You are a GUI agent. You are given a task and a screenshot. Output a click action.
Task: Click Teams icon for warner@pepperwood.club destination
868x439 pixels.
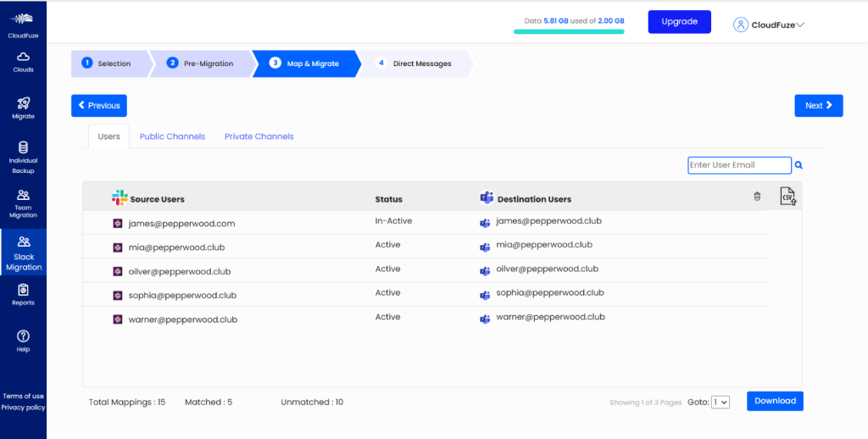click(x=485, y=319)
